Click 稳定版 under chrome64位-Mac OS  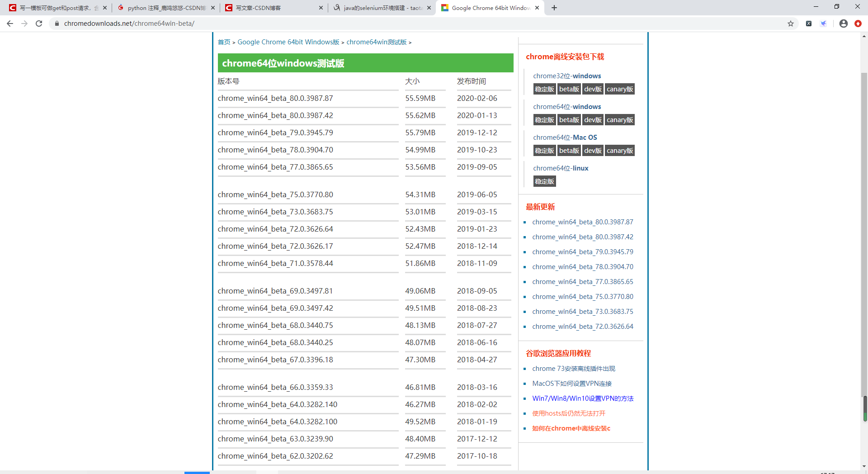544,151
